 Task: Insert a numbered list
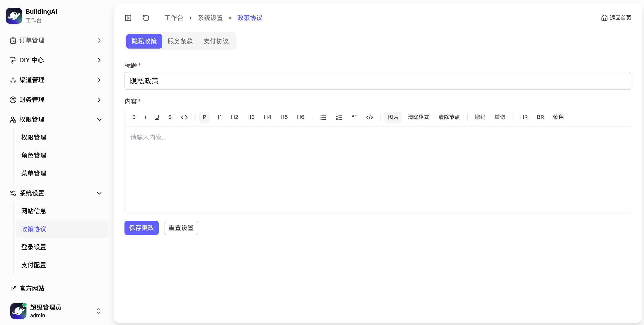339,117
